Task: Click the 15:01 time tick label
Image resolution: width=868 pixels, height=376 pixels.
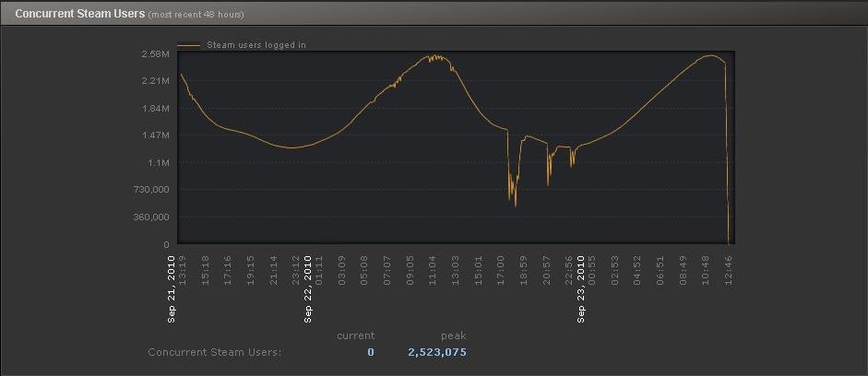Action: (x=479, y=270)
